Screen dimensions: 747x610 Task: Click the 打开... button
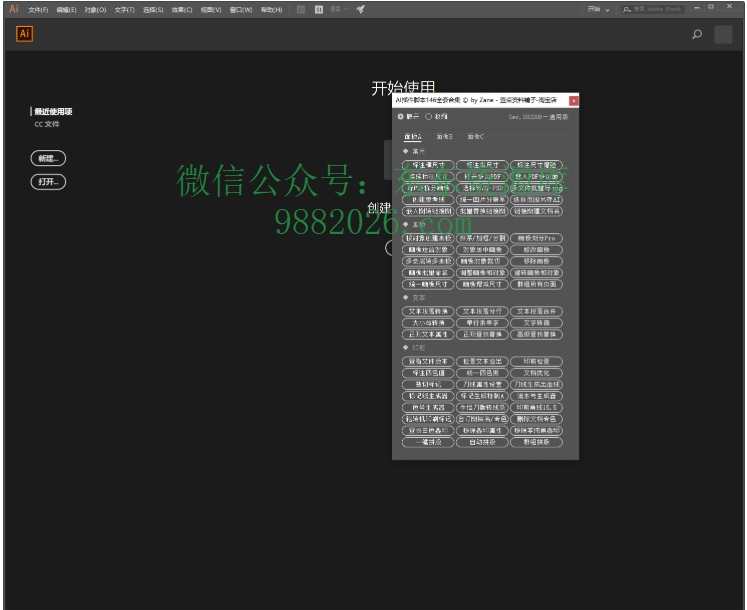coord(48,182)
